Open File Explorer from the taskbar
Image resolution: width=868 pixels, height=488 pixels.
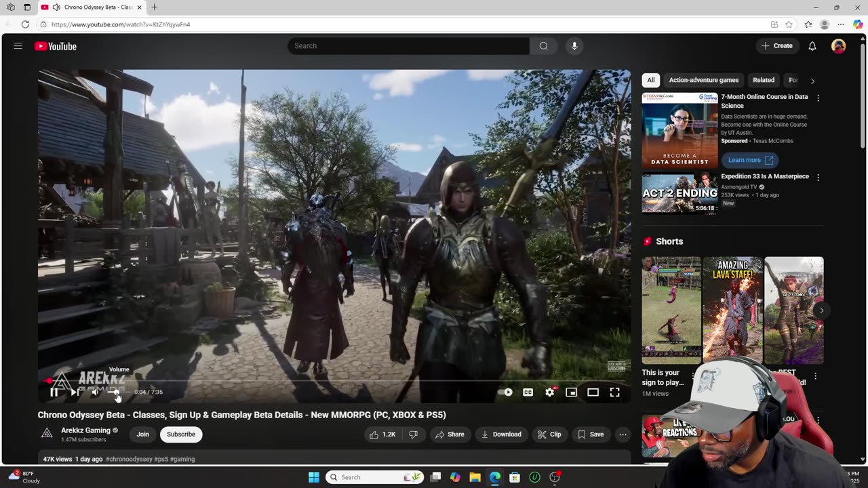475,477
